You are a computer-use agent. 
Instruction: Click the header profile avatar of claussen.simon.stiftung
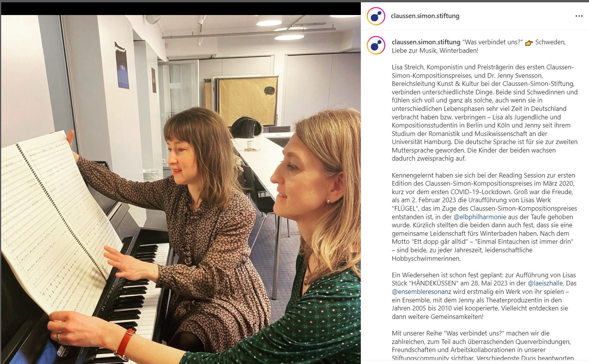coord(376,16)
